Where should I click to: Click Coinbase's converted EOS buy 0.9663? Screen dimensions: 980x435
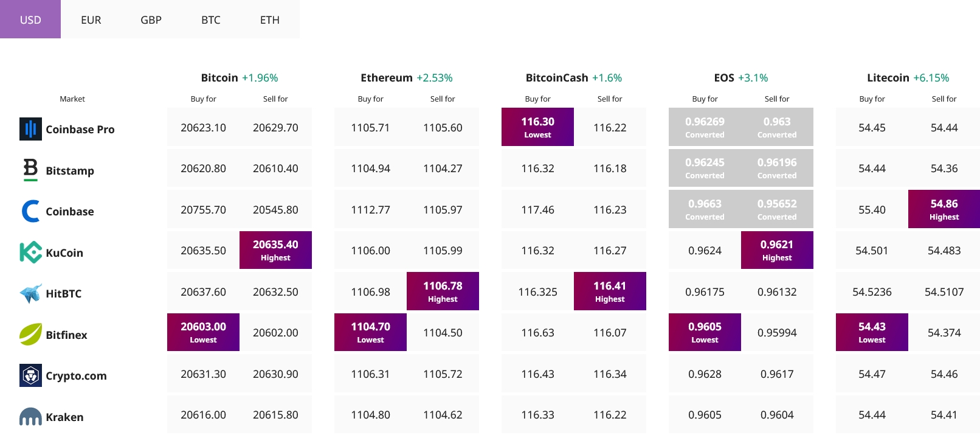[705, 209]
